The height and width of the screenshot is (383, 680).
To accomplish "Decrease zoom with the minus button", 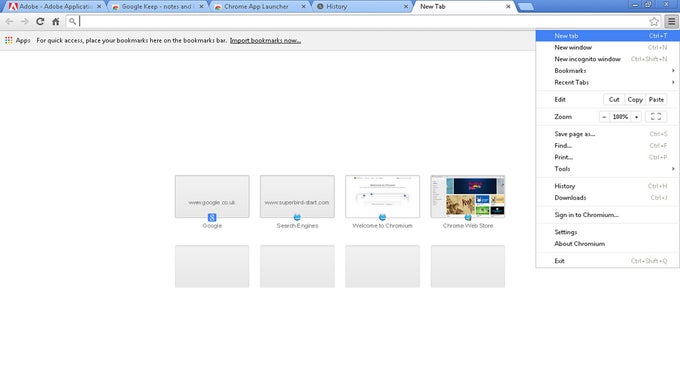I will pos(604,117).
